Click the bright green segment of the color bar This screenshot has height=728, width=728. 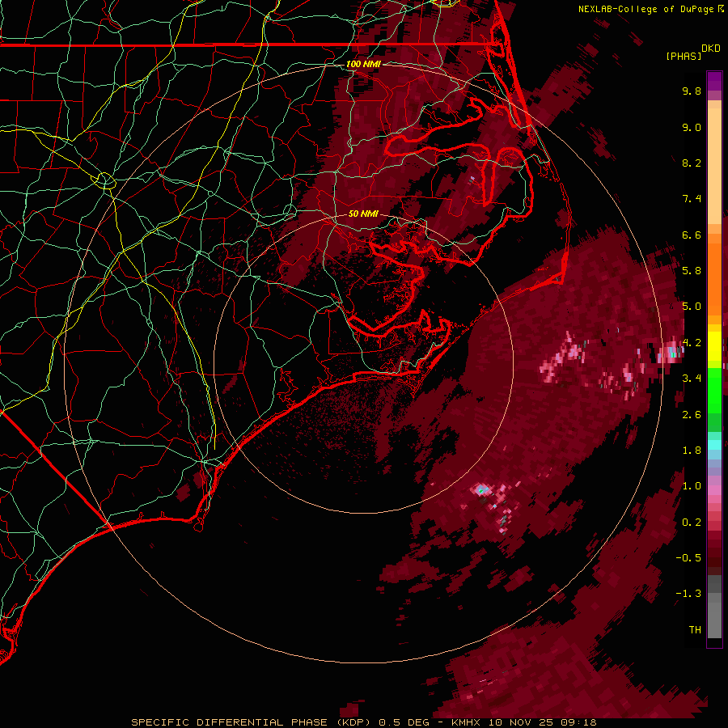(x=714, y=390)
